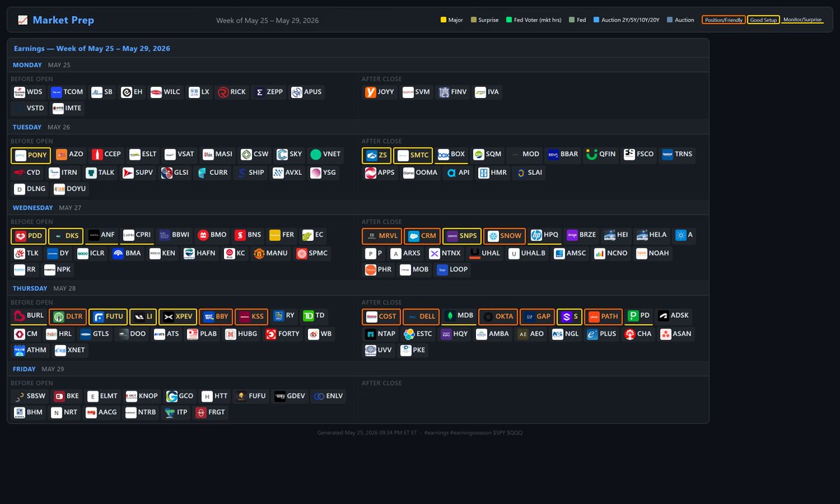Open the JOYY logo icon
Image resolution: width=840 pixels, height=504 pixels.
tap(371, 92)
